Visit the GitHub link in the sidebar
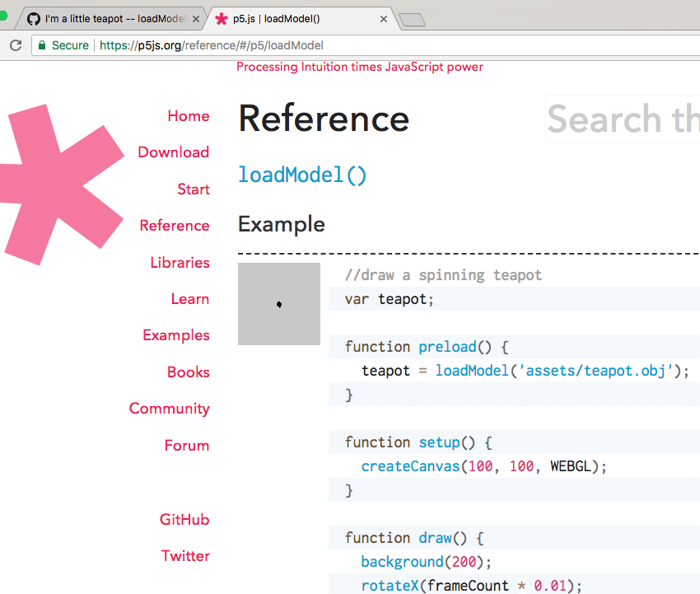700x594 pixels. click(184, 519)
